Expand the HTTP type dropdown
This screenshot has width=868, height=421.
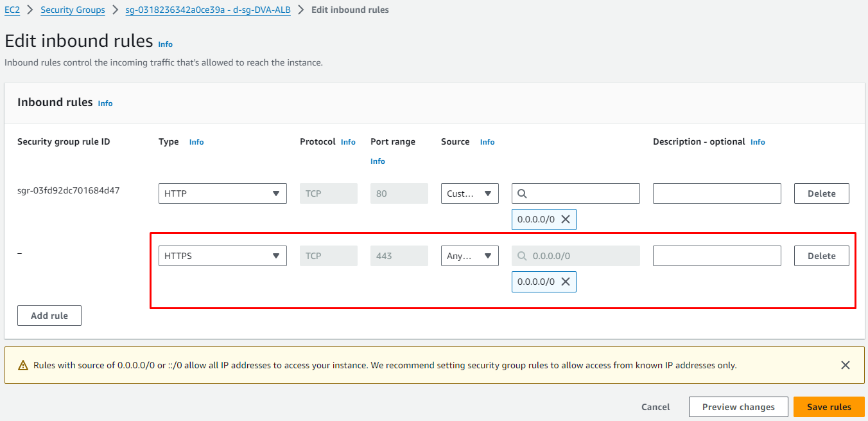[222, 193]
